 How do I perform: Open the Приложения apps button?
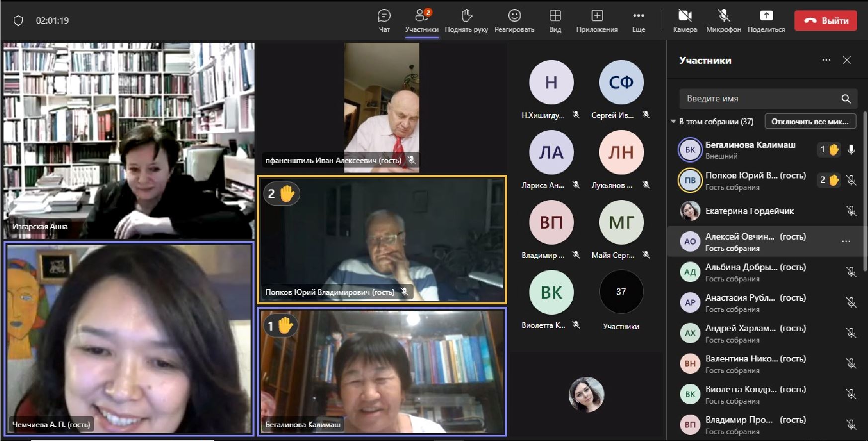click(597, 16)
